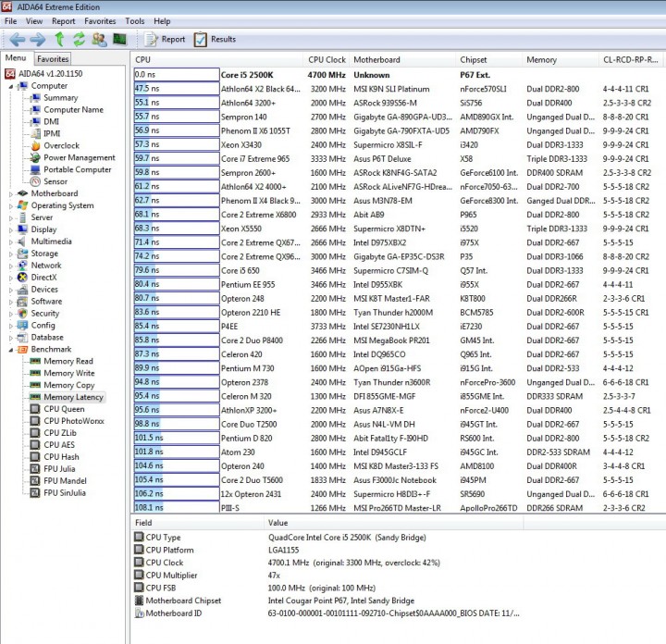
Task: Sort by the Chipset column header
Action: click(x=489, y=60)
